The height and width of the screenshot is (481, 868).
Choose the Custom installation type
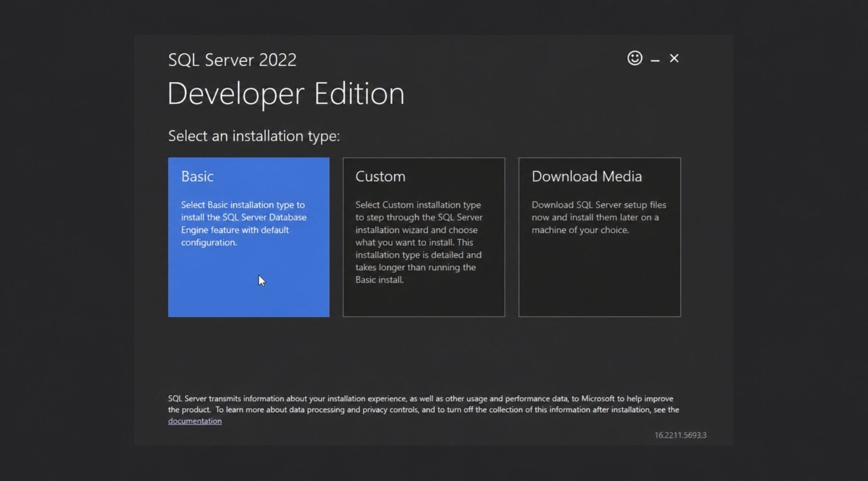click(x=424, y=237)
